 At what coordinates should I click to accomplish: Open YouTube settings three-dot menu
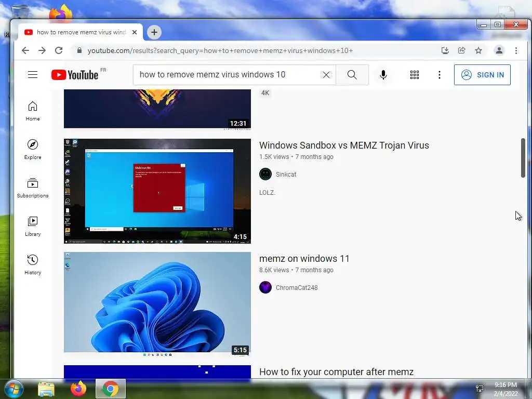tap(440, 75)
